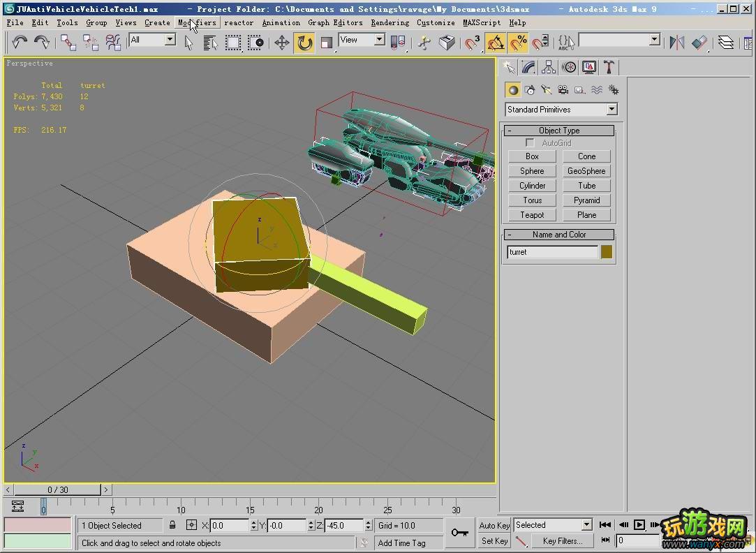This screenshot has width=756, height=553.
Task: Click the Undo arrow icon
Action: 20,43
